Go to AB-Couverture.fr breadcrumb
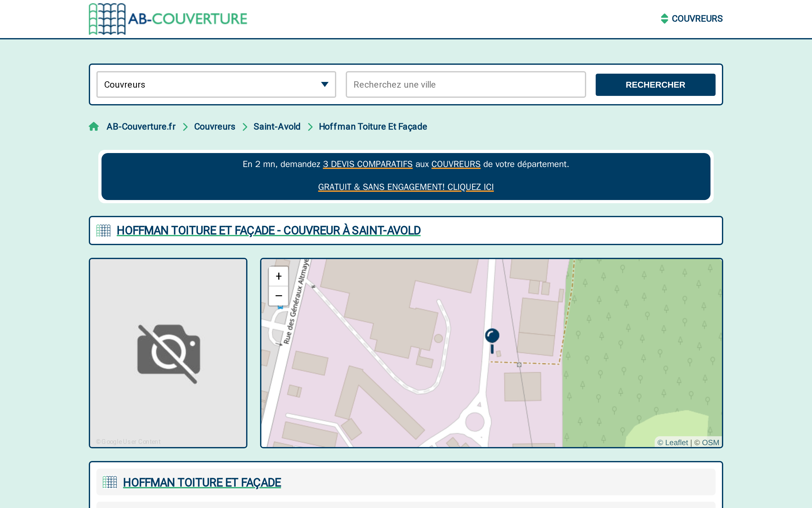Viewport: 812px width, 508px height. pos(141,127)
